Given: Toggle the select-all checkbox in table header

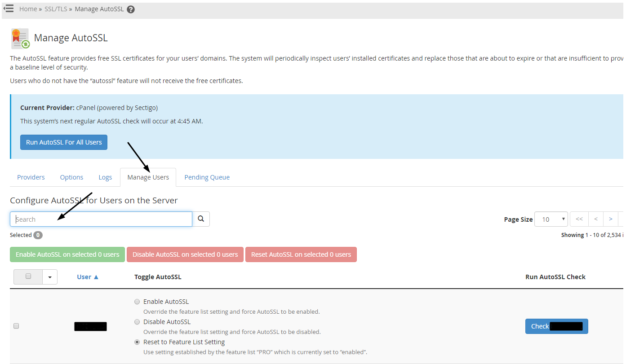Looking at the screenshot, I should pos(28,276).
